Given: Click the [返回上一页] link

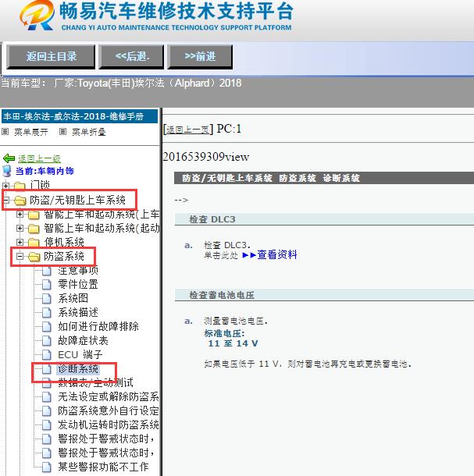Looking at the screenshot, I should [x=188, y=130].
